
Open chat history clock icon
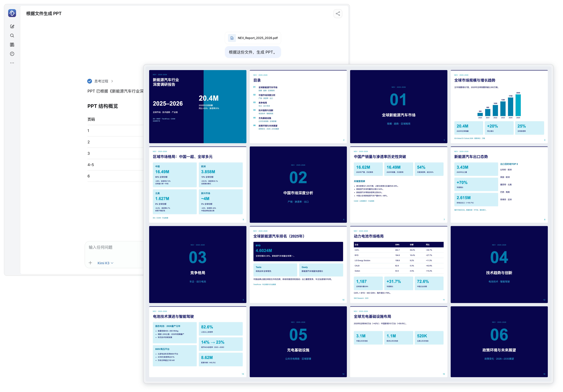coord(12,54)
